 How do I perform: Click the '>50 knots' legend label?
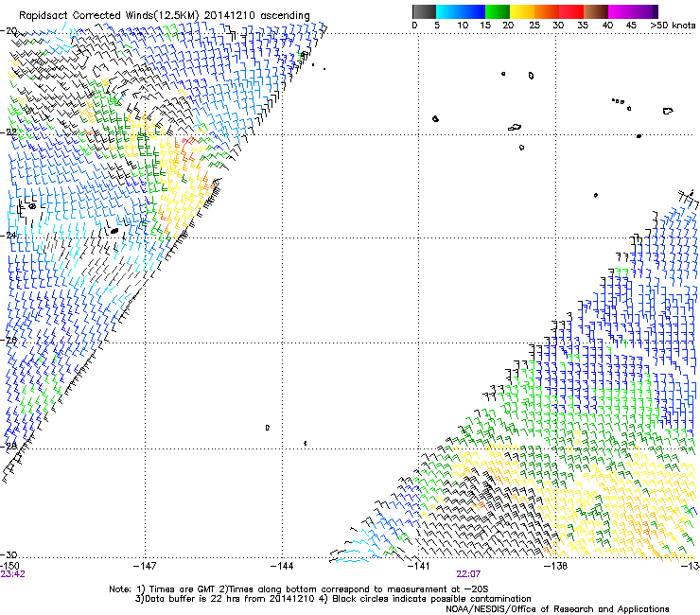coord(673,26)
